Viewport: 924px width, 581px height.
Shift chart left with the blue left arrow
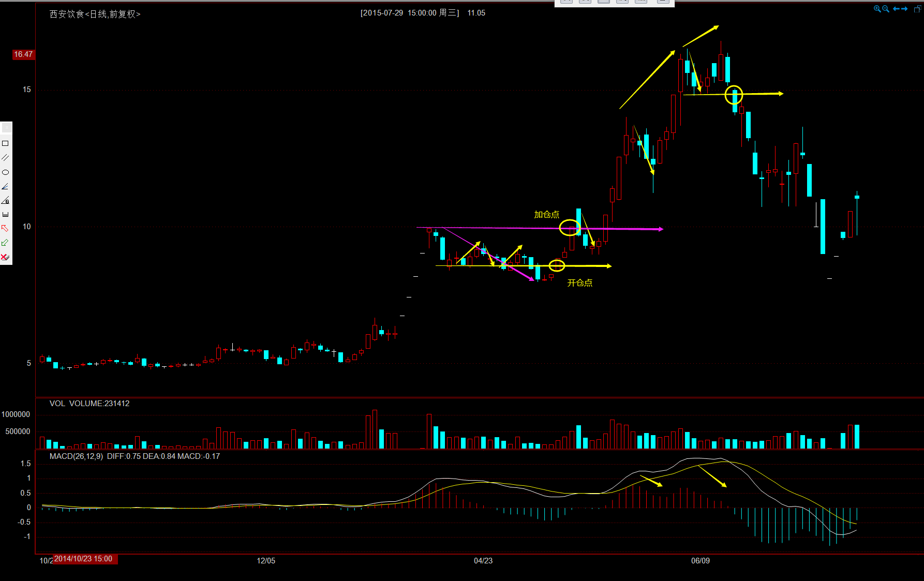[x=896, y=9]
